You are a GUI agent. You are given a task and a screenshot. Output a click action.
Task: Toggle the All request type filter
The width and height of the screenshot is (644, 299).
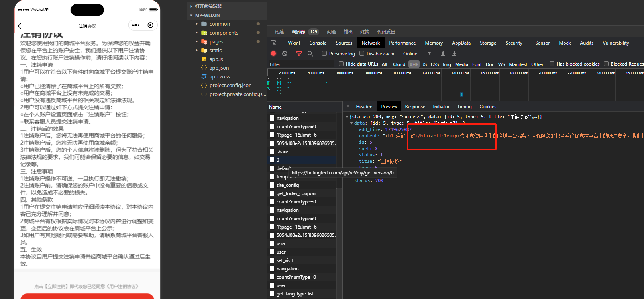385,64
